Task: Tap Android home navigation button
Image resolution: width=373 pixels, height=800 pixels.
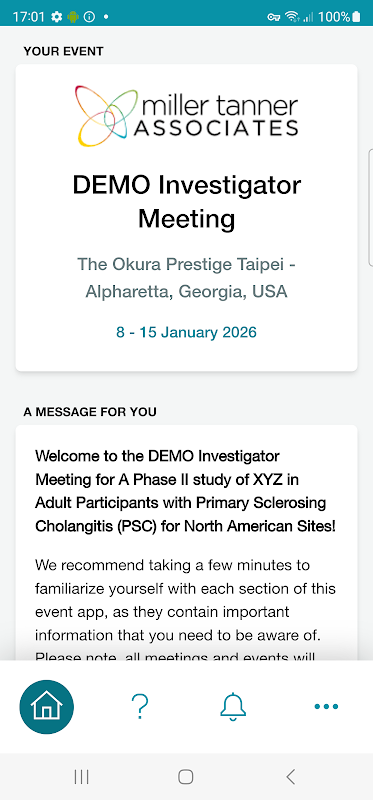Action: [x=186, y=777]
